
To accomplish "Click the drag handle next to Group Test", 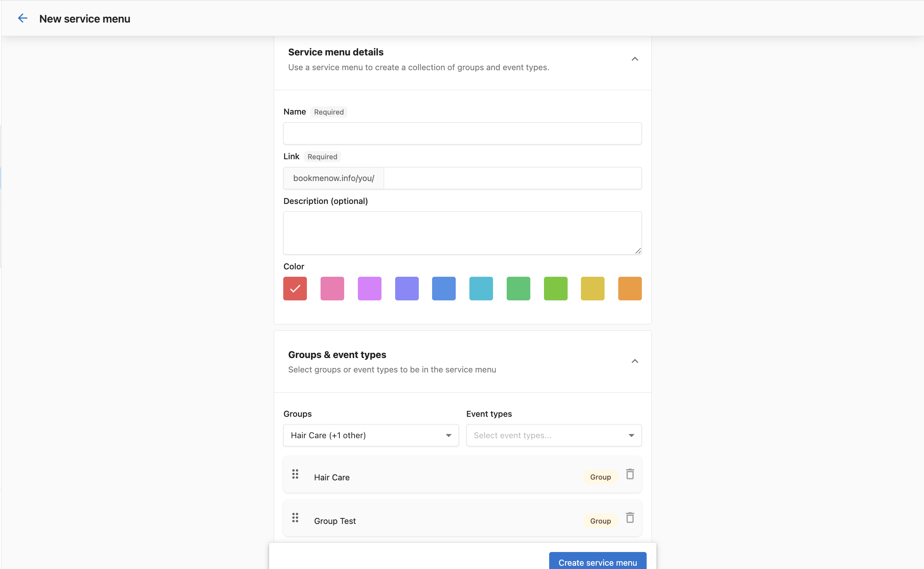I will [x=295, y=518].
